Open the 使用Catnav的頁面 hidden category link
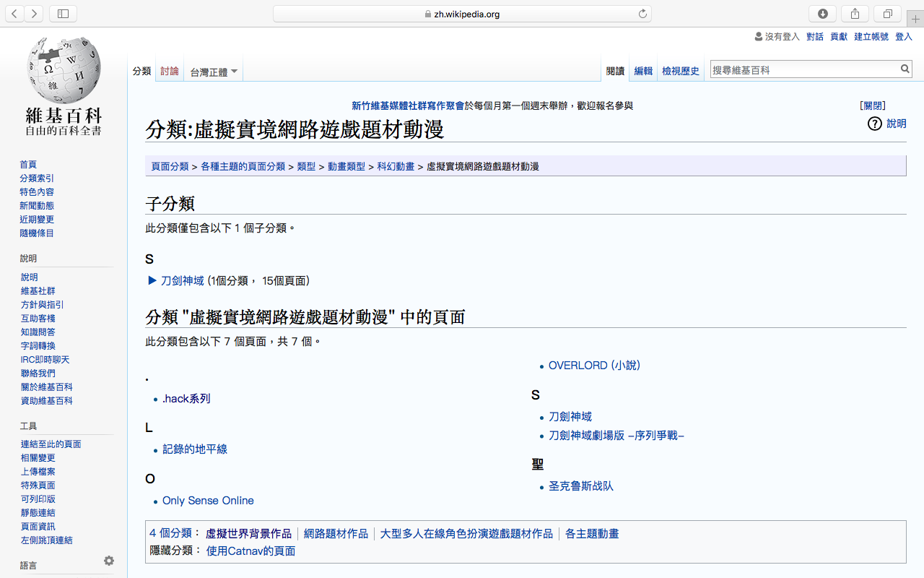Viewport: 924px width, 578px height. pos(250,551)
